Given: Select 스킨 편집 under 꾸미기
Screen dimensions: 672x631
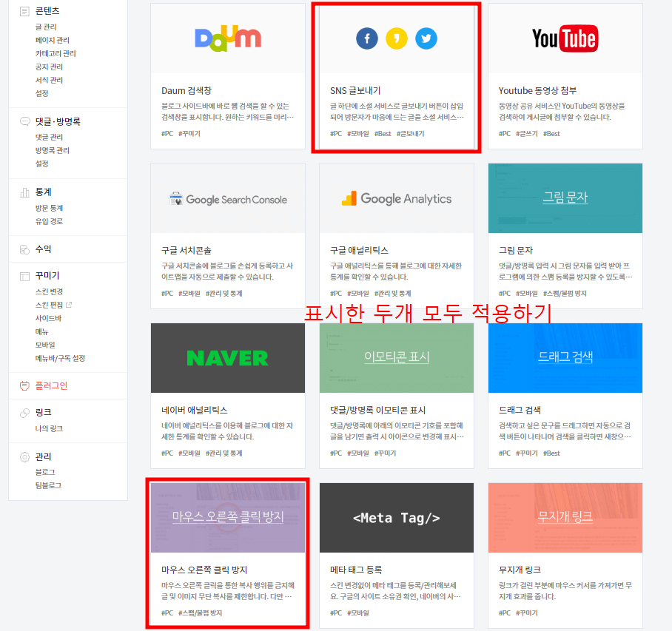Looking at the screenshot, I should click(x=49, y=305).
